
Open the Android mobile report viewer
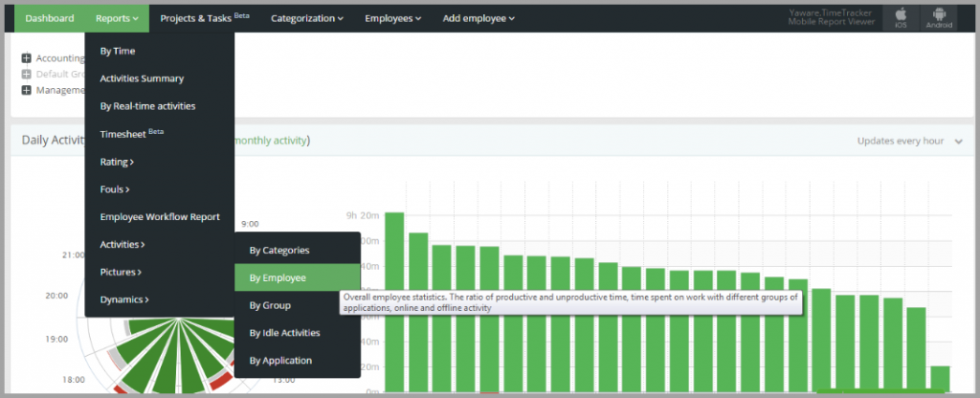(939, 18)
